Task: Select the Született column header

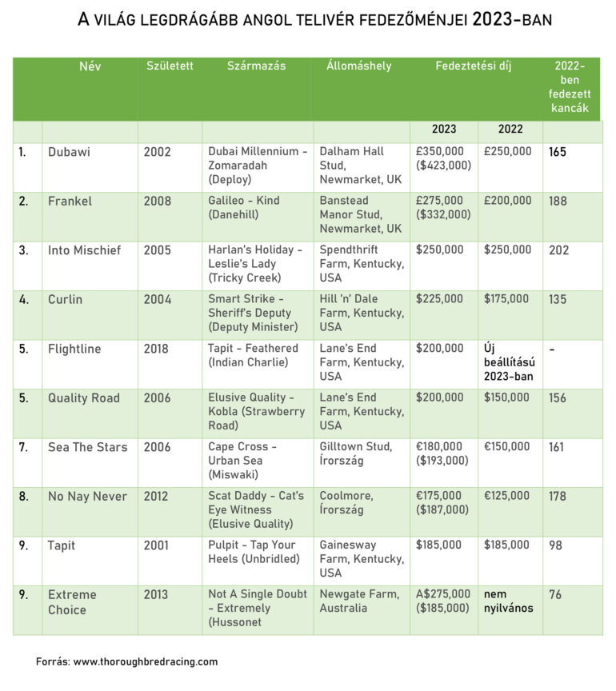Action: [170, 66]
